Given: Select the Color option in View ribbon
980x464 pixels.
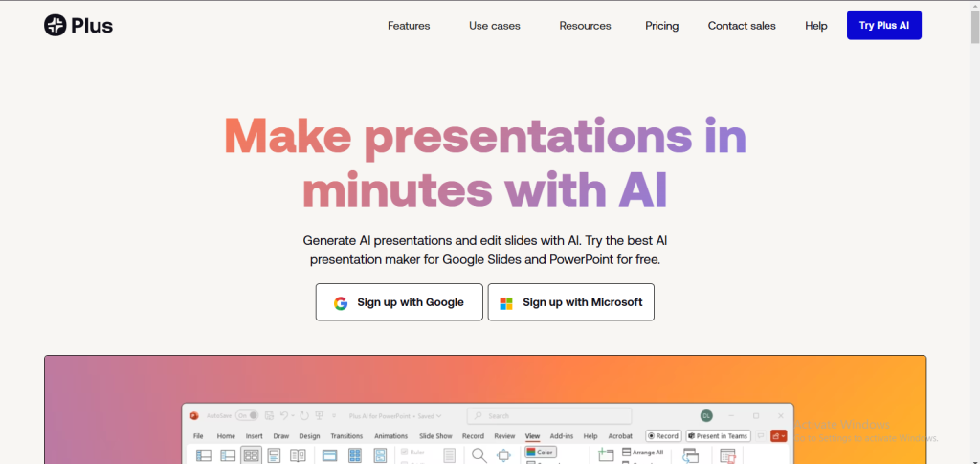Looking at the screenshot, I should pos(540,452).
